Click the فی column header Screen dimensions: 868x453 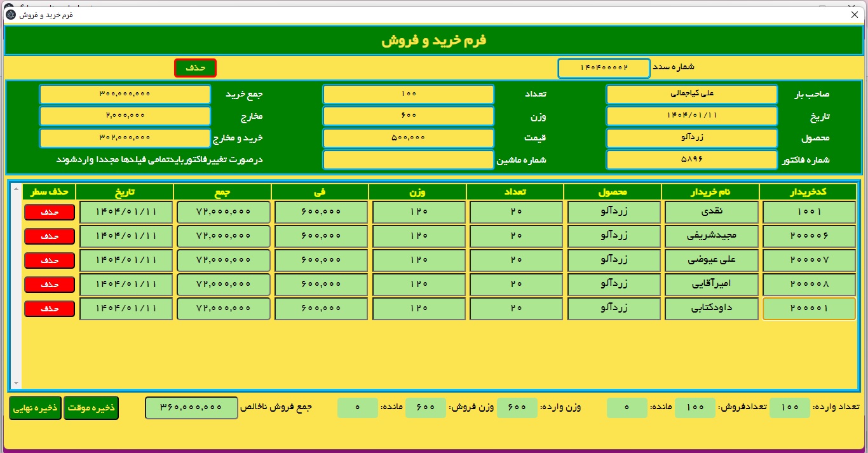coord(320,192)
